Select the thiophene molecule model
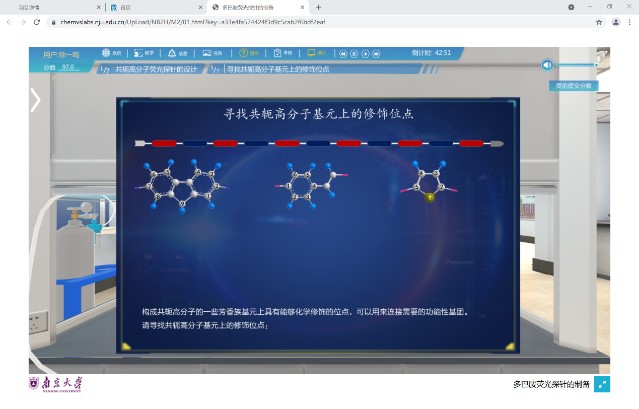 [x=430, y=182]
